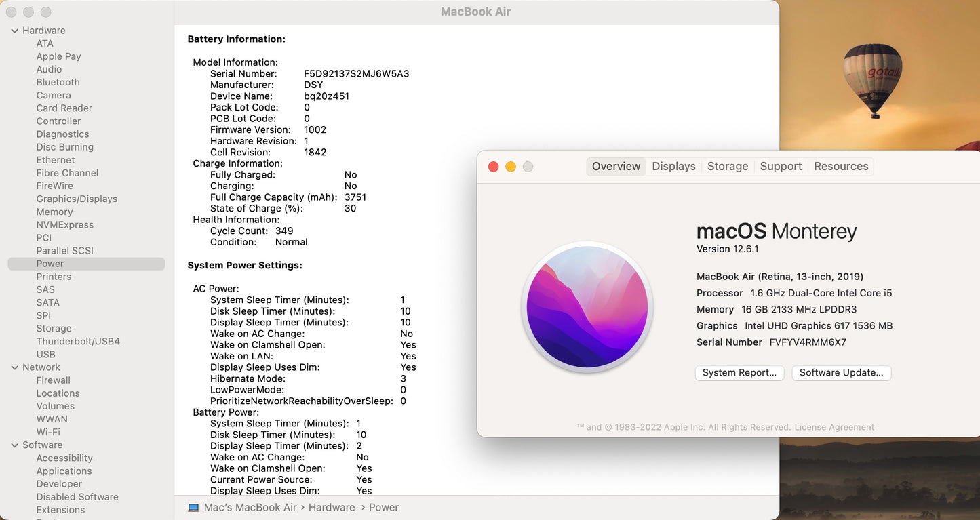This screenshot has width=980, height=520.
Task: Select Fibre Channel in the sidebar
Action: click(67, 173)
